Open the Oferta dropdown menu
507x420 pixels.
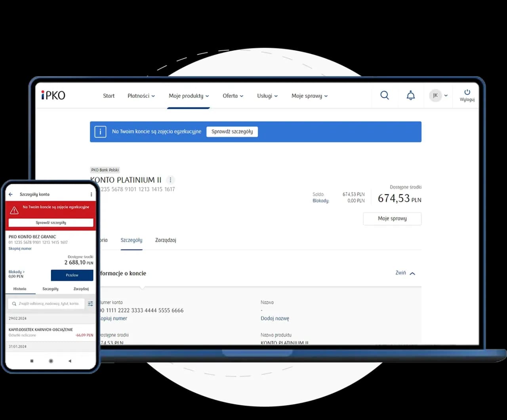pyautogui.click(x=233, y=96)
